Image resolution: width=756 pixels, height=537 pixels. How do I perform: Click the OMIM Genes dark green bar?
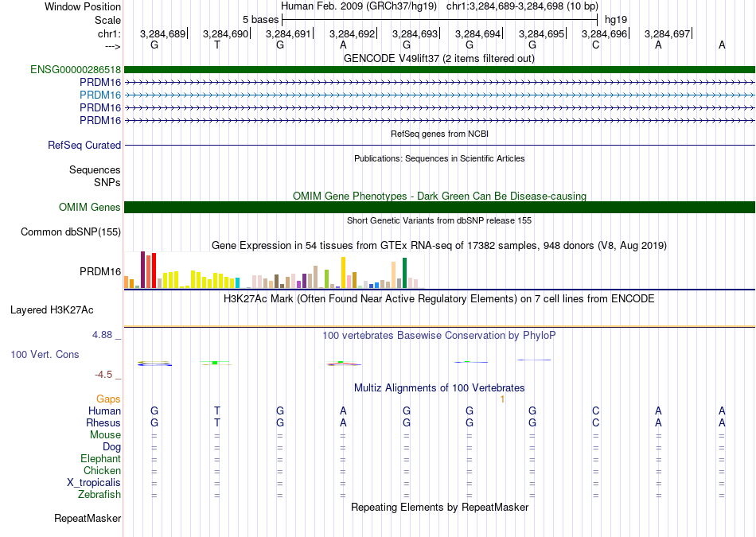pos(439,208)
